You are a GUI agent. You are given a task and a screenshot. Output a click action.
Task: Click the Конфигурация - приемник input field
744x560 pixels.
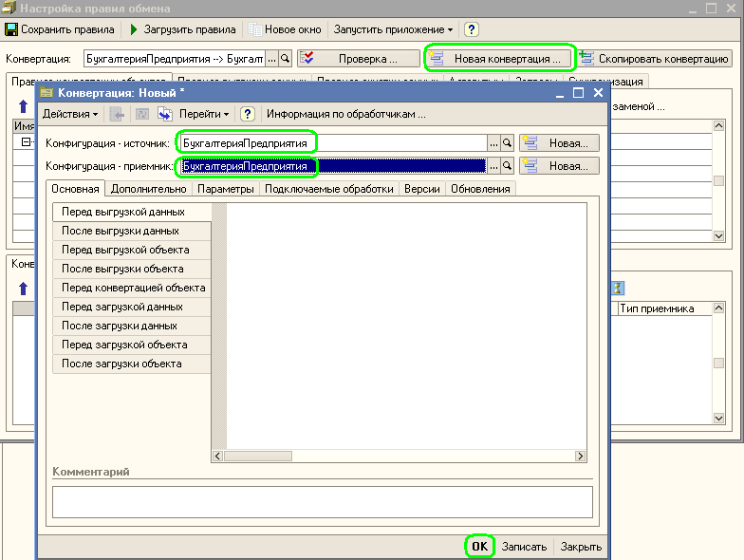point(334,165)
